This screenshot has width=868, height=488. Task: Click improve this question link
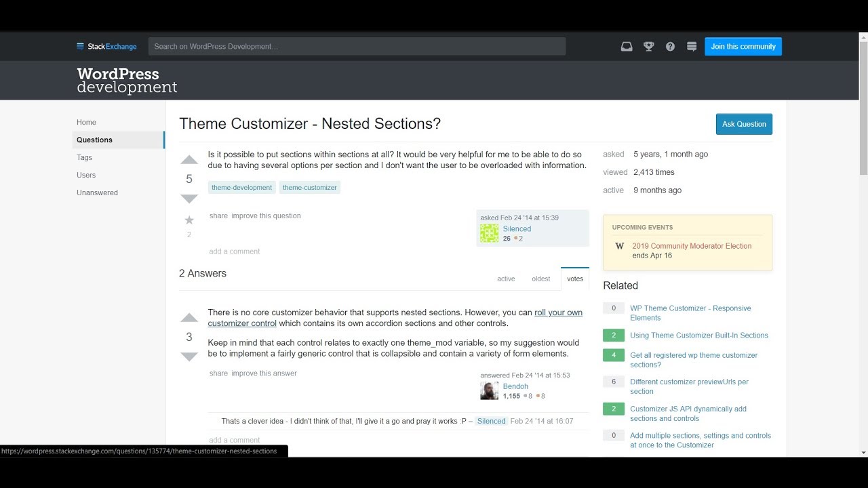[266, 216]
